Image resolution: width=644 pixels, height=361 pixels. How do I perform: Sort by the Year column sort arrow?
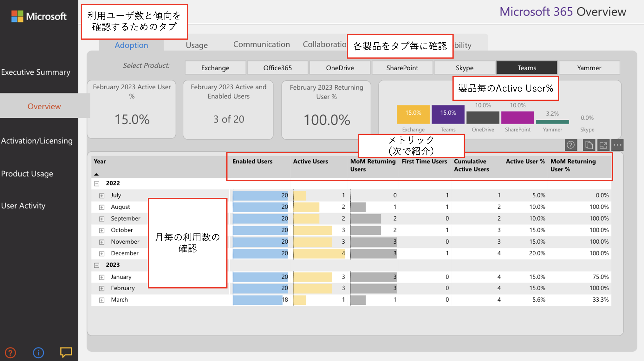tap(96, 174)
